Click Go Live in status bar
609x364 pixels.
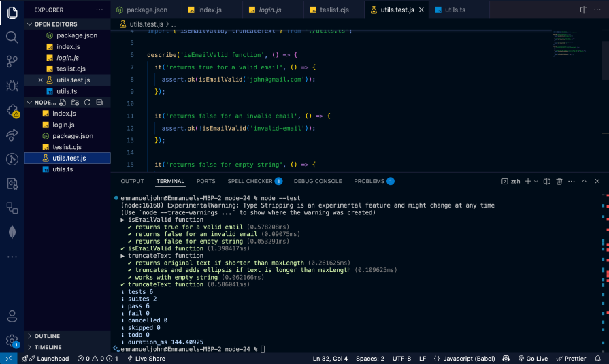(533, 358)
